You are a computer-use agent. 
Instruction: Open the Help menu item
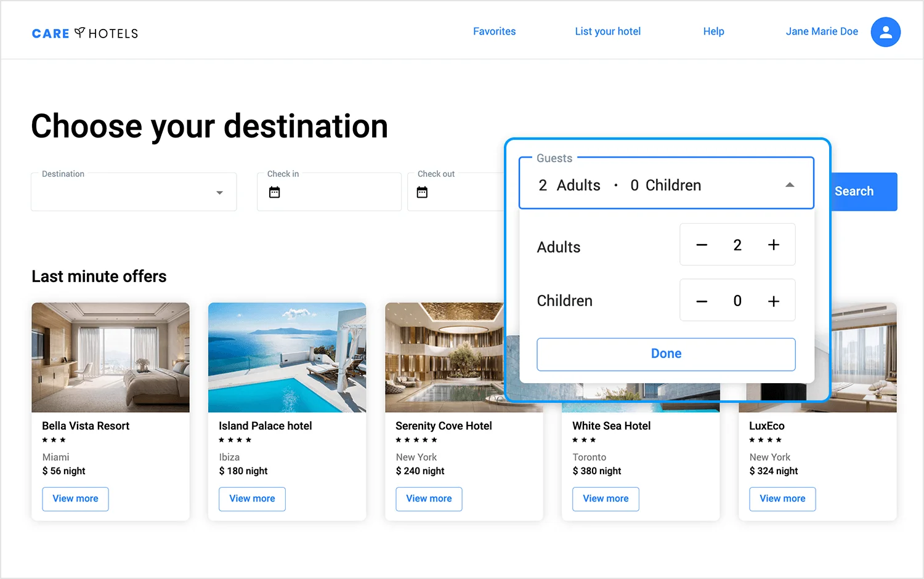[713, 31]
